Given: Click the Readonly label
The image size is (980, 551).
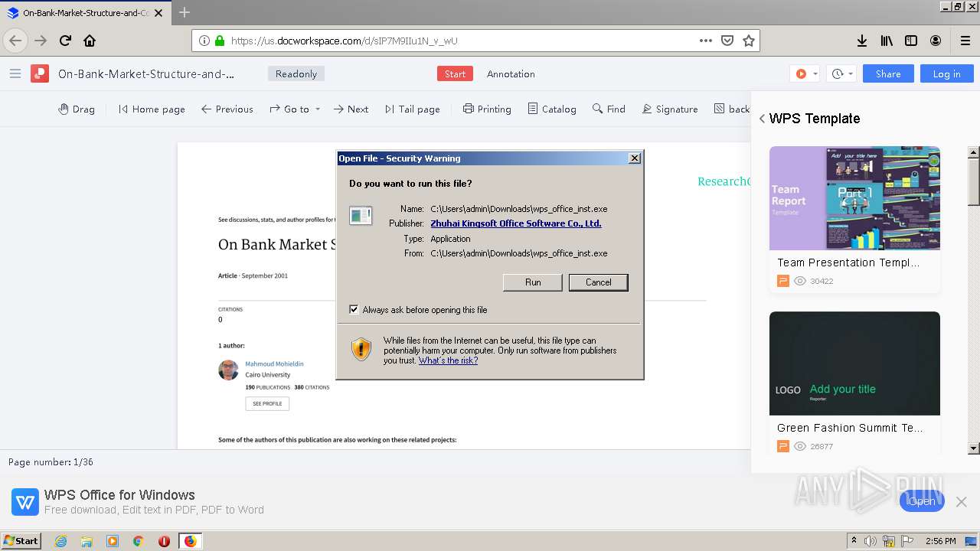Looking at the screenshot, I should point(296,73).
